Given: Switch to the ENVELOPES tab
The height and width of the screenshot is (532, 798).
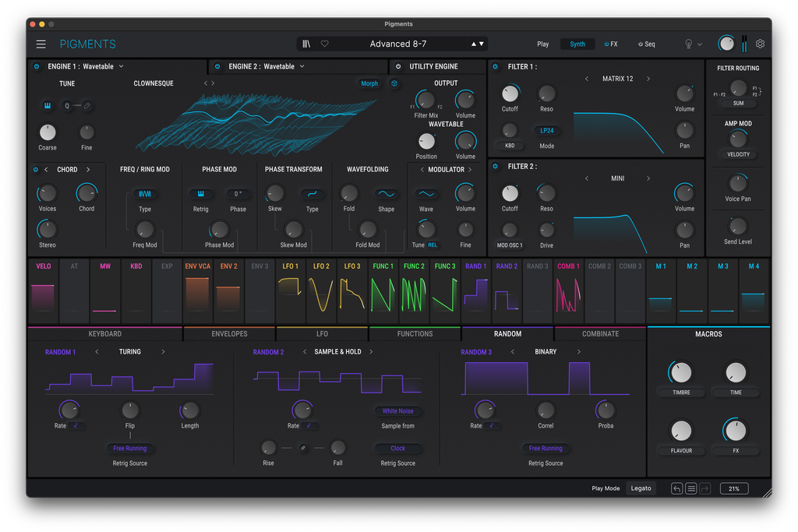Looking at the screenshot, I should point(229,334).
